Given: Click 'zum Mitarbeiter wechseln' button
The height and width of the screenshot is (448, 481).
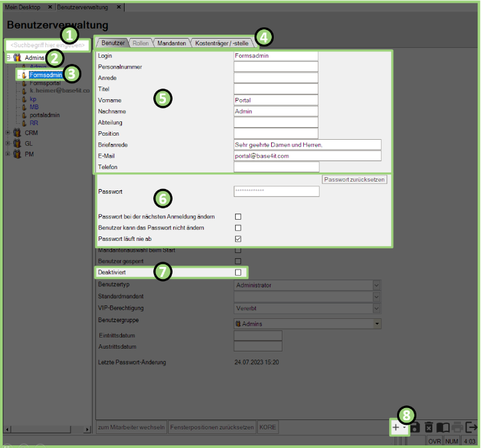Looking at the screenshot, I should click(131, 427).
